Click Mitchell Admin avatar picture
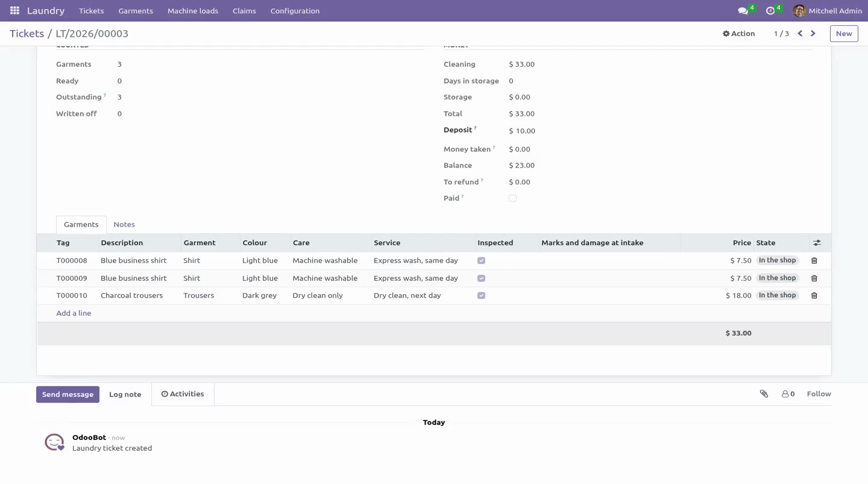The image size is (868, 484). pyautogui.click(x=799, y=11)
